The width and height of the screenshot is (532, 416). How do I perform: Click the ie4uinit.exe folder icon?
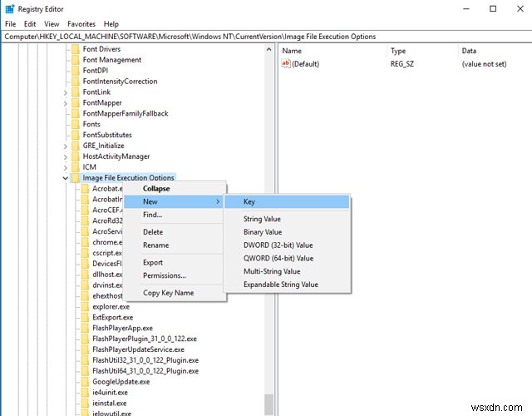(85, 393)
